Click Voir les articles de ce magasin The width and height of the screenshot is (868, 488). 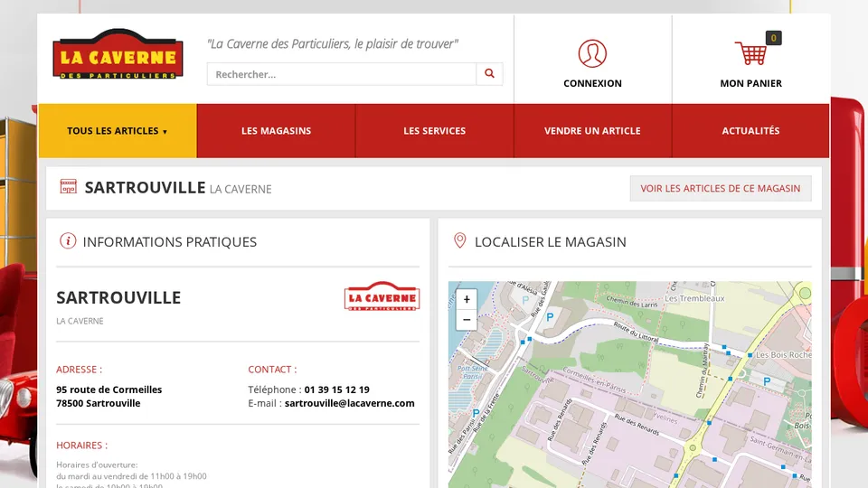pyautogui.click(x=721, y=189)
